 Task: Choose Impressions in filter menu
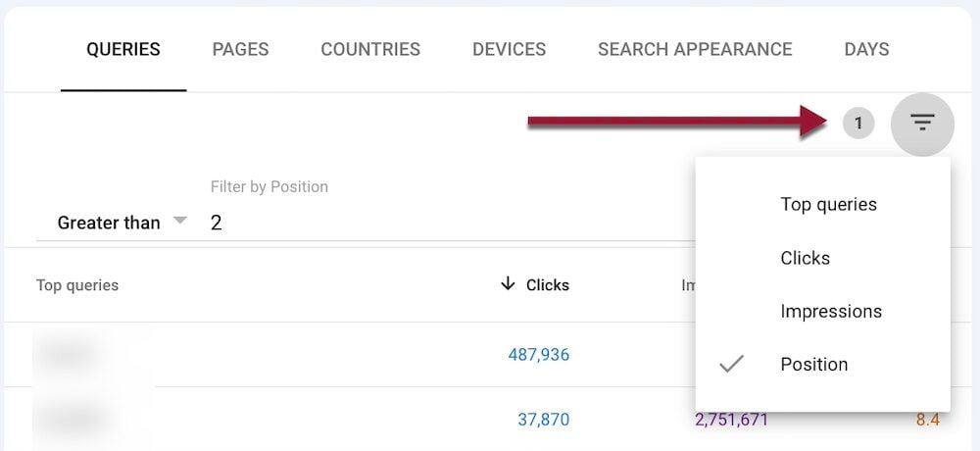click(x=831, y=312)
